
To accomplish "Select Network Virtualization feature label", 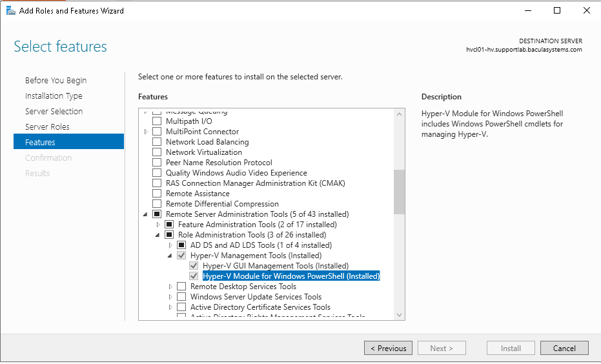I will pyautogui.click(x=204, y=152).
